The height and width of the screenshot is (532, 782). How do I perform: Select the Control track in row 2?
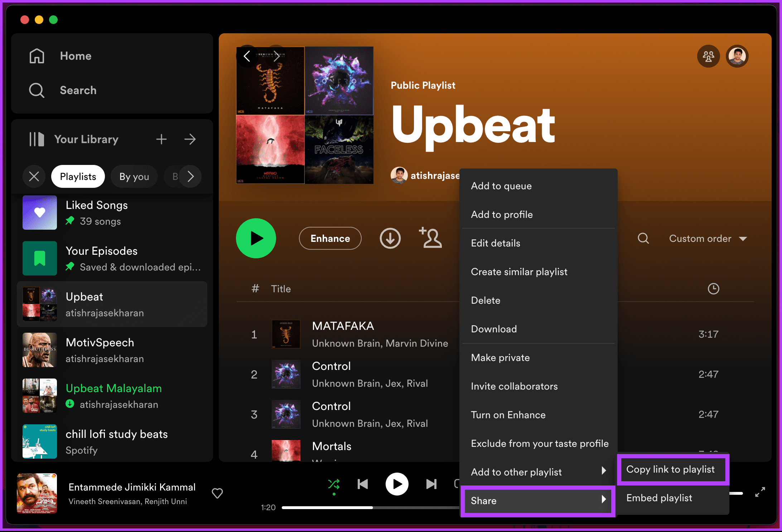coord(331,366)
